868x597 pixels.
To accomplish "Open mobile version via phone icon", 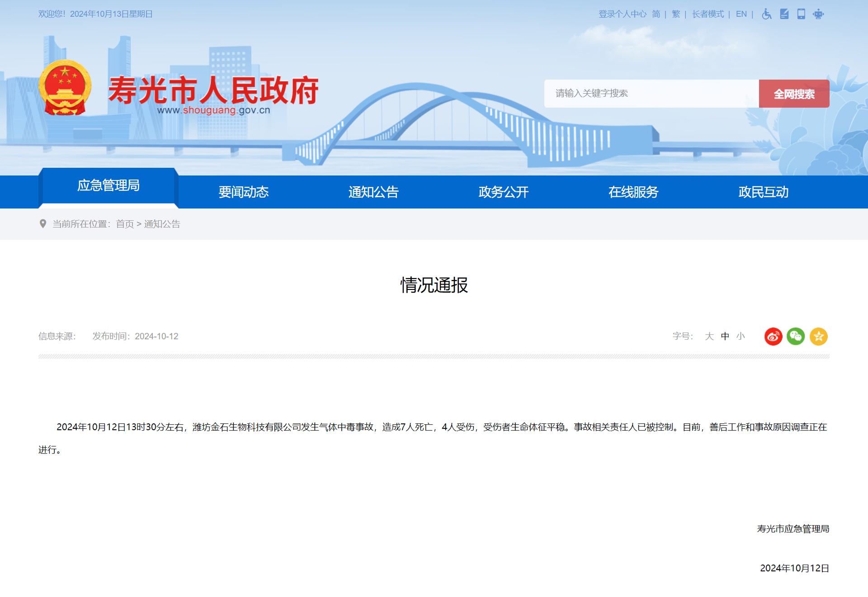I will coord(801,14).
